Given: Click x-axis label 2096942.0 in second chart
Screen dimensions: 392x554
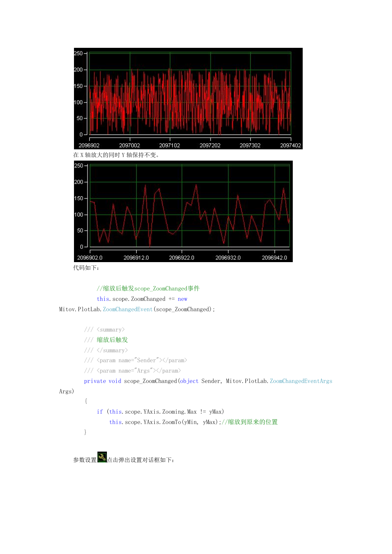Looking at the screenshot, I should (x=275, y=258).
